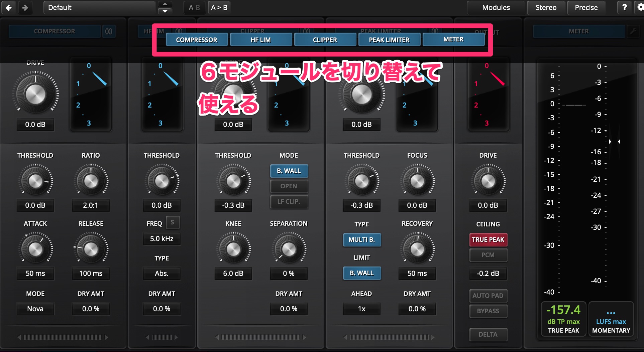The height and width of the screenshot is (352, 644).
Task: Open the HF limiter TYPE Abs. selector
Action: click(x=162, y=274)
